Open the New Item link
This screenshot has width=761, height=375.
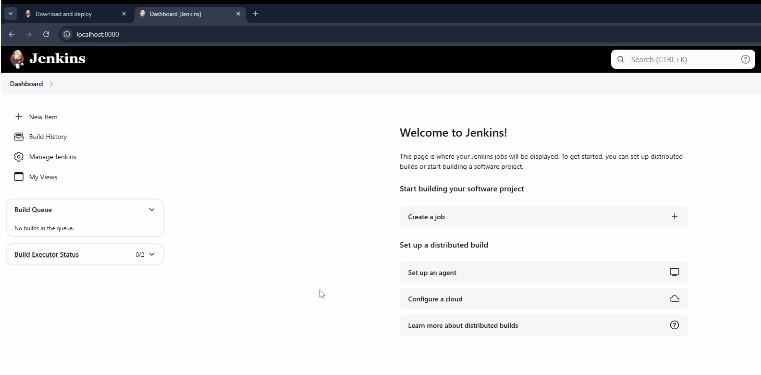(x=43, y=117)
